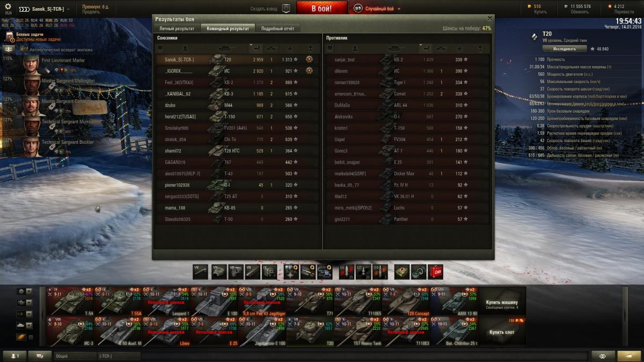Select Leopard 1 tank in carousel

coord(166,301)
